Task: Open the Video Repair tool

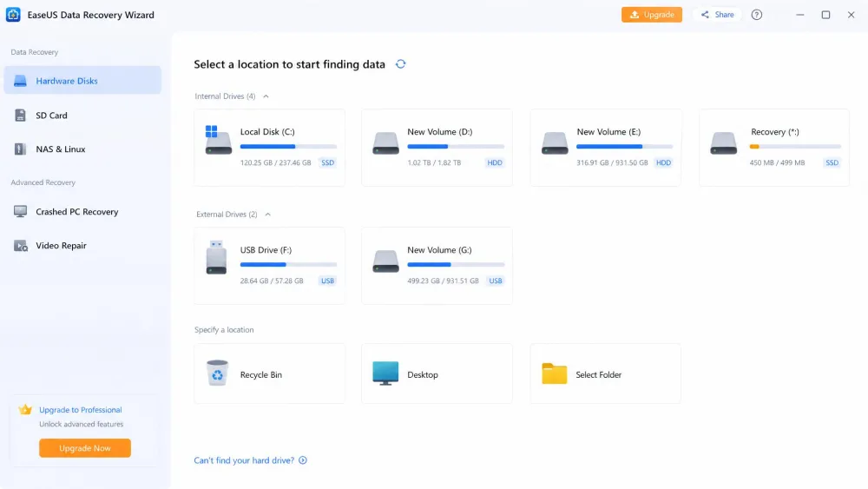Action: pyautogui.click(x=82, y=245)
